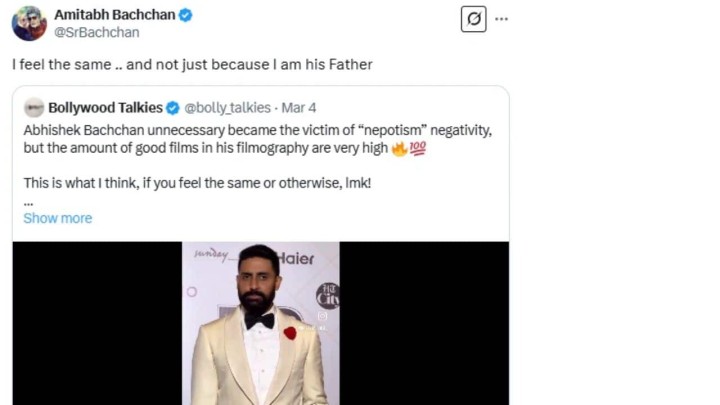Click quoted tweet text about nepotism negativity

pyautogui.click(x=250, y=131)
